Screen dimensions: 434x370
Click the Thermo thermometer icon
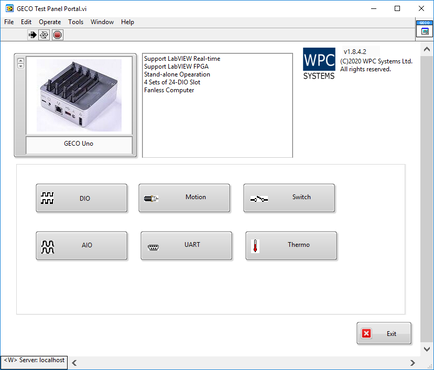coord(255,246)
